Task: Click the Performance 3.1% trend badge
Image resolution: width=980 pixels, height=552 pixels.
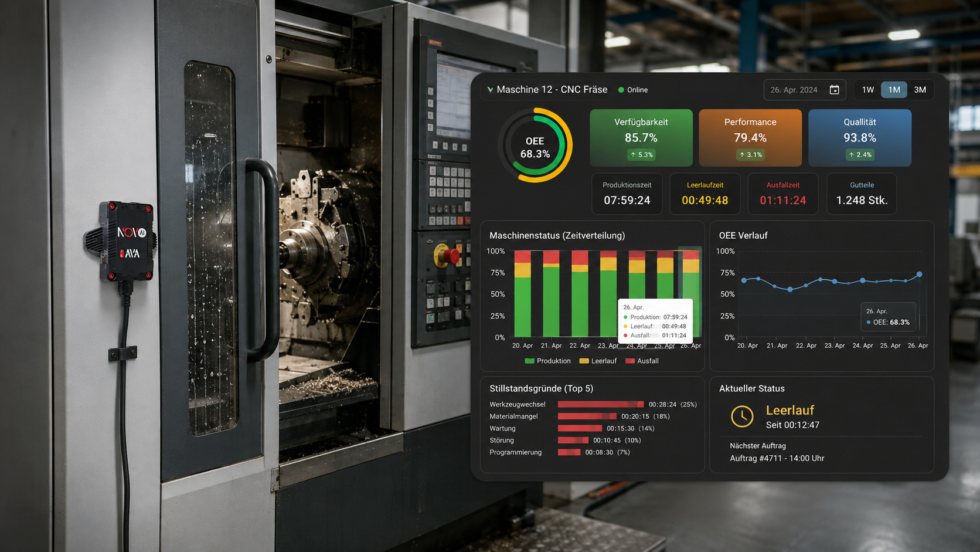Action: [x=750, y=155]
